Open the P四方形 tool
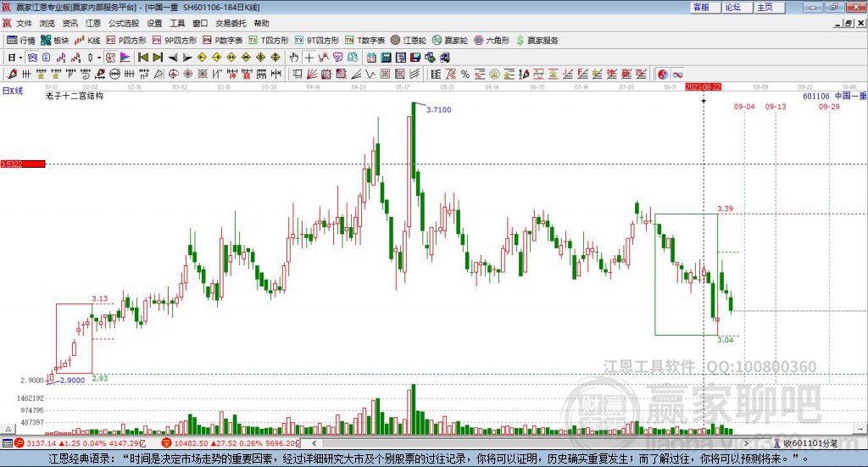The image size is (868, 467). (x=126, y=41)
